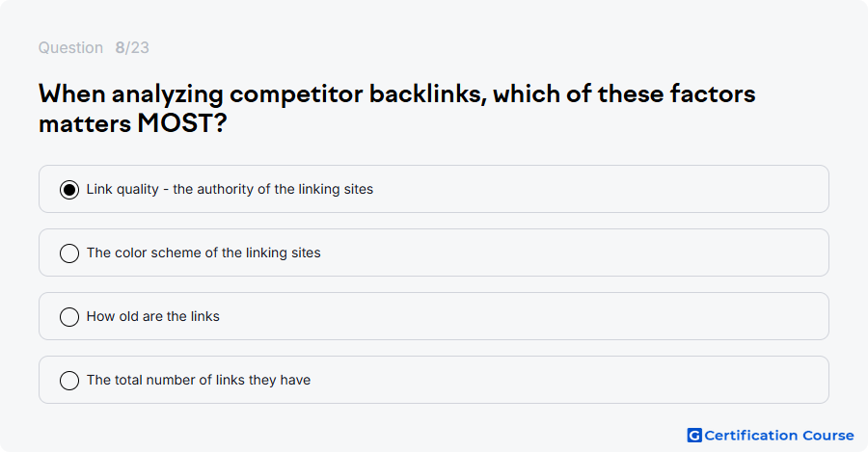Screen dimensions: 868x452
Task: Click the 'Link quality - the authority' answer text
Action: [230, 189]
